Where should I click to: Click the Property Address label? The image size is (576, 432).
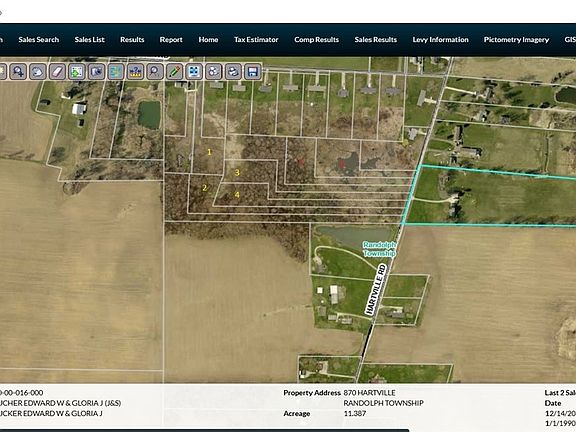[x=312, y=393]
